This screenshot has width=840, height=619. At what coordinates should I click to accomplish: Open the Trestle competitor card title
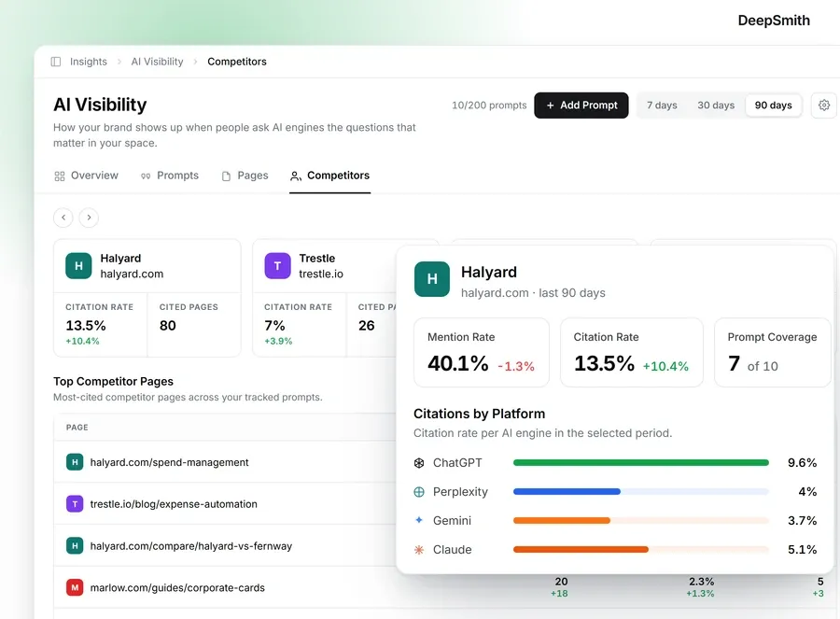click(x=317, y=259)
